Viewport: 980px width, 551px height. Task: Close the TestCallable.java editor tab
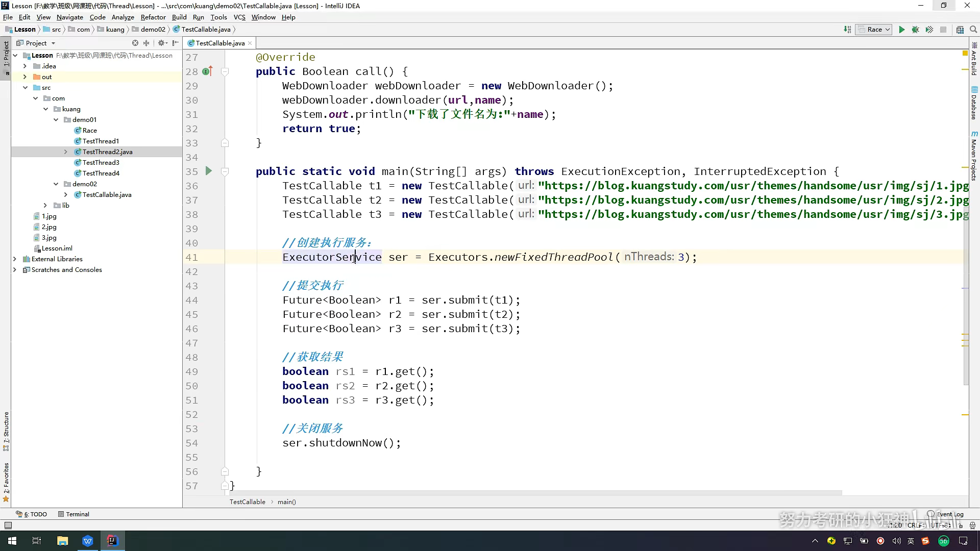point(250,43)
